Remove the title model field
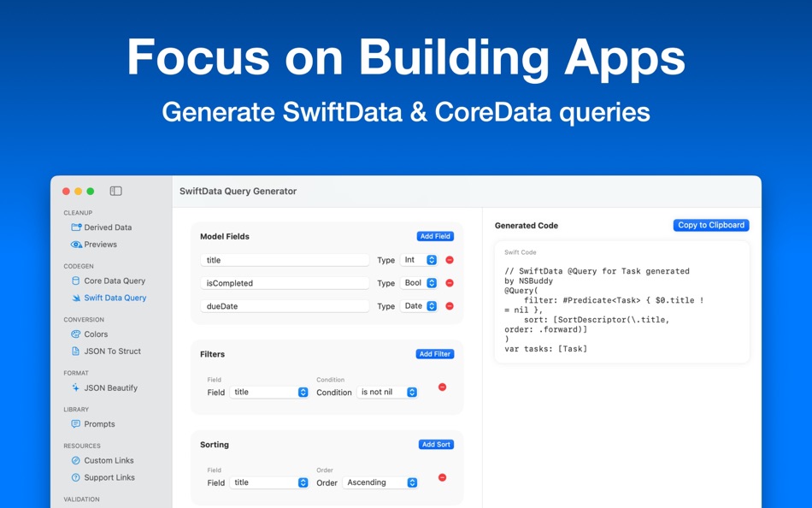The height and width of the screenshot is (508, 812). (450, 260)
